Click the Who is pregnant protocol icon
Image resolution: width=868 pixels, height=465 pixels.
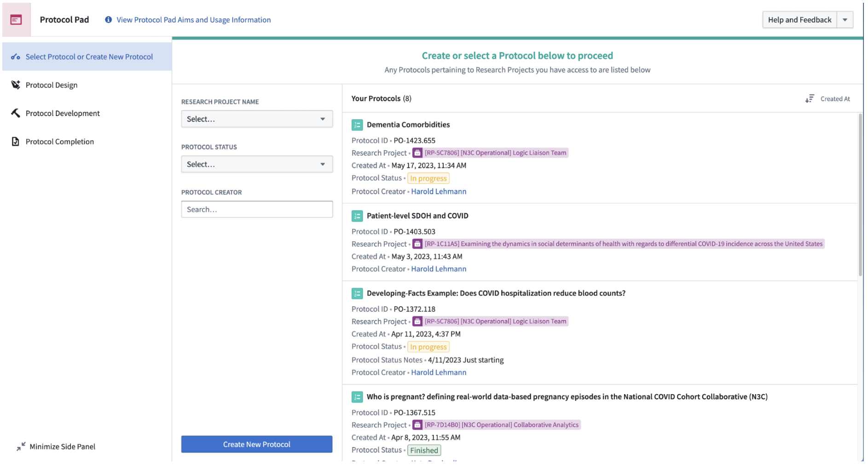click(357, 397)
